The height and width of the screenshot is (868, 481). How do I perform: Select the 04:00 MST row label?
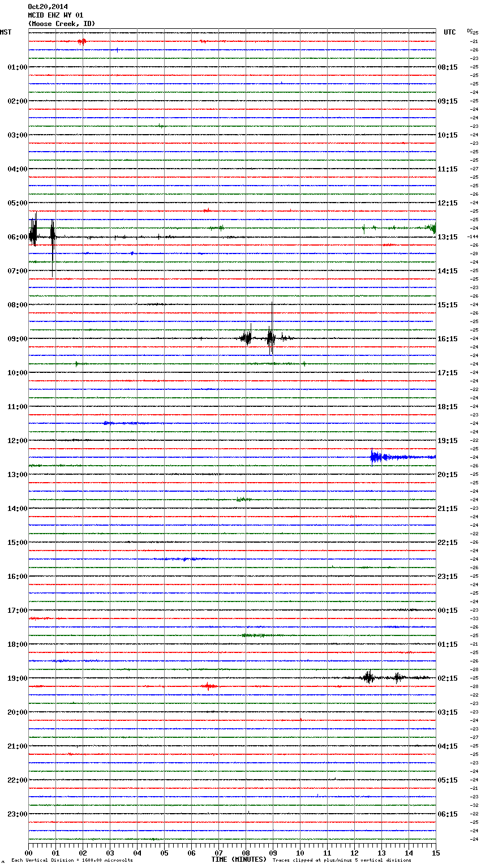click(18, 169)
